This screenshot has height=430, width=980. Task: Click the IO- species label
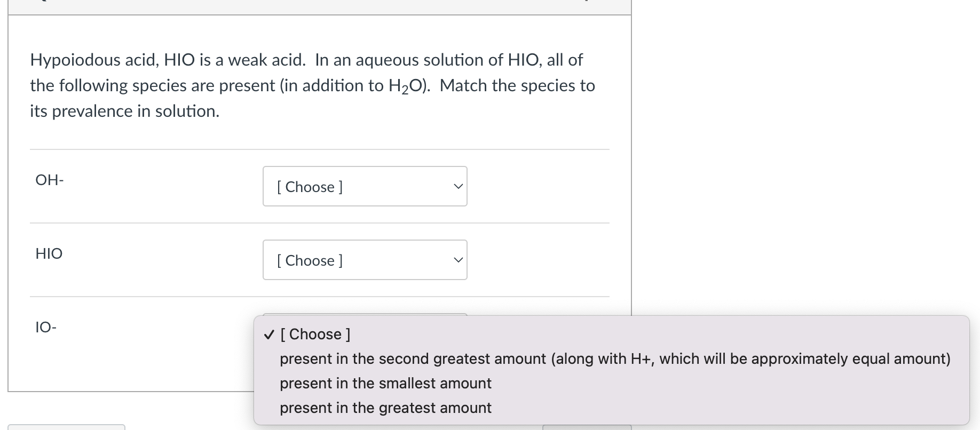click(45, 327)
